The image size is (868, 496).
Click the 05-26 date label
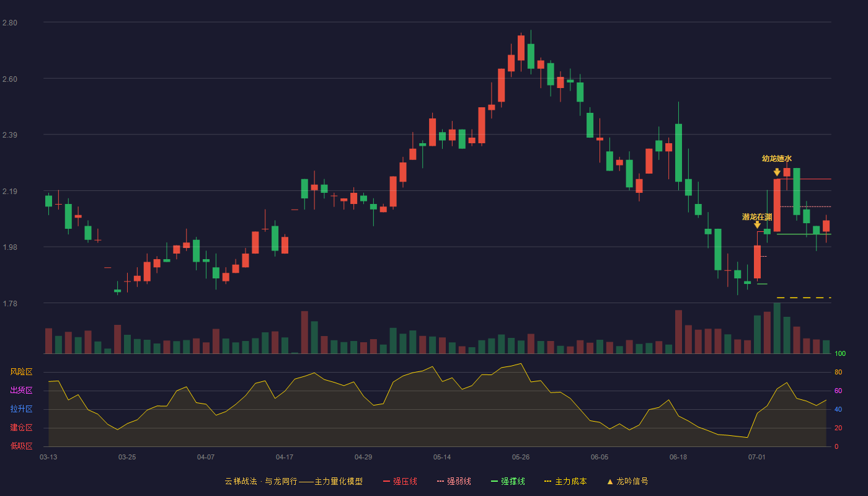pyautogui.click(x=521, y=457)
